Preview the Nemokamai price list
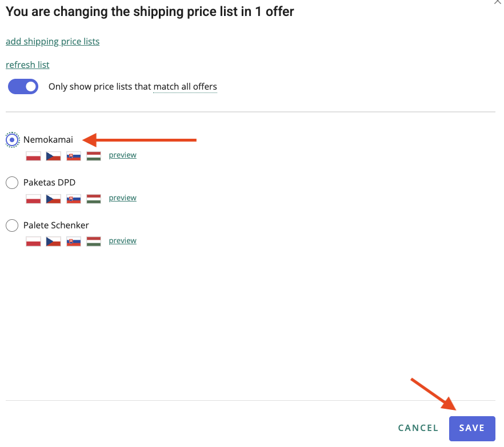 (x=122, y=155)
